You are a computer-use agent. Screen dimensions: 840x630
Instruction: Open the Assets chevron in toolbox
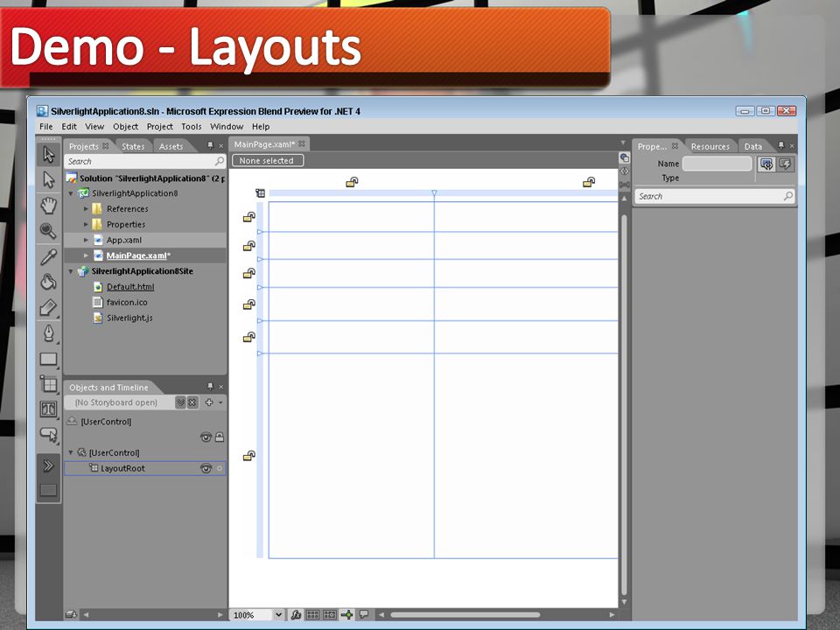(49, 465)
